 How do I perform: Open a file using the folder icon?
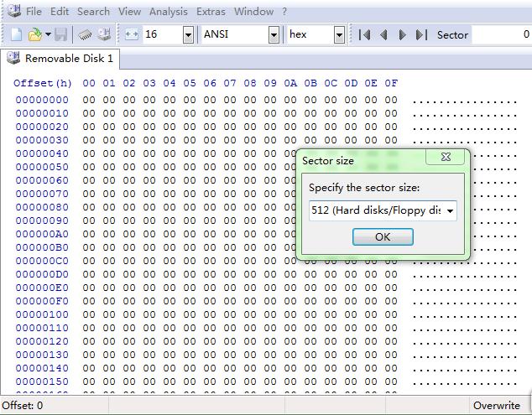(35, 34)
